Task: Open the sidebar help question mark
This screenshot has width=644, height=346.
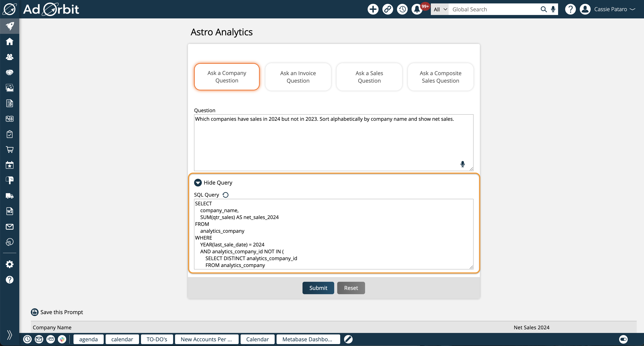Action: coord(9,280)
